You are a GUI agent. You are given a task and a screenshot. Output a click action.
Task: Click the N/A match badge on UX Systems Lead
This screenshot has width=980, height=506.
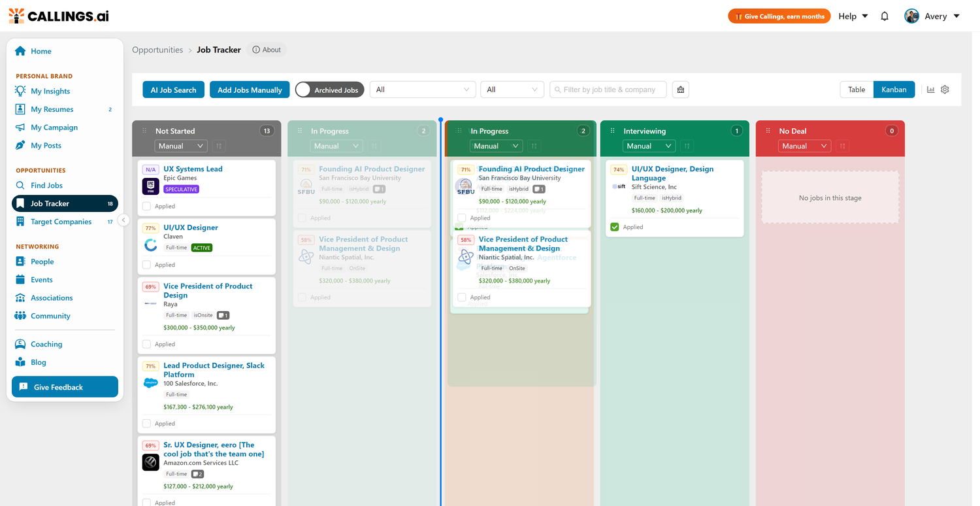click(x=151, y=169)
